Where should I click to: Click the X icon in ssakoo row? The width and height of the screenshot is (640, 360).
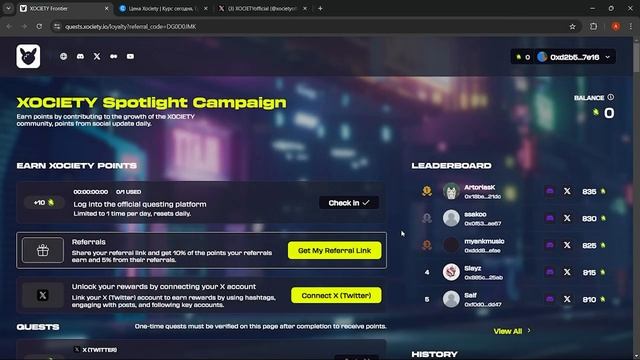(x=567, y=218)
